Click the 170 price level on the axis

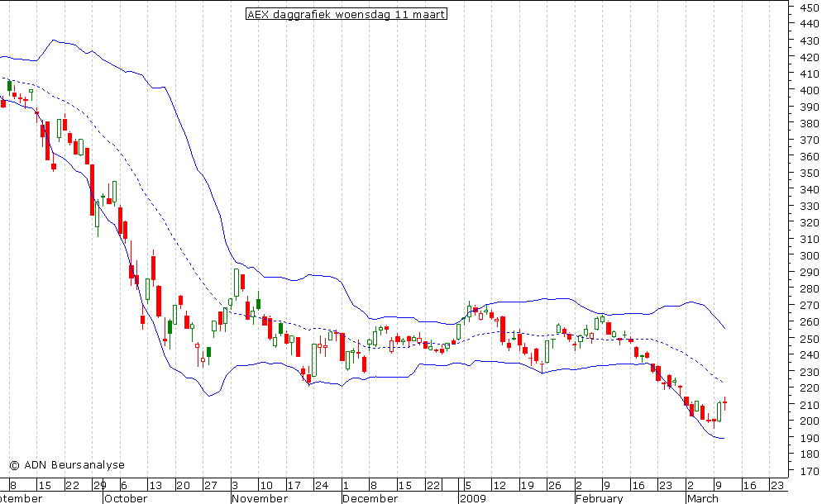pyautogui.click(x=810, y=472)
